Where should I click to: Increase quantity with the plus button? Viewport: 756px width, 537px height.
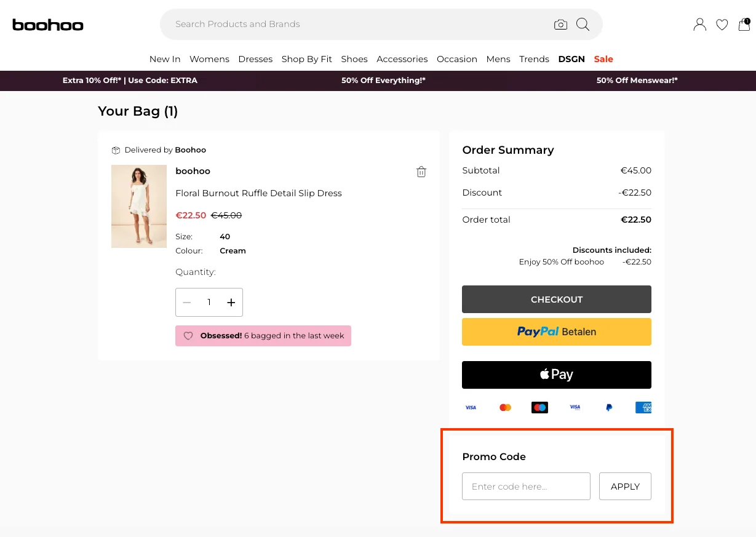click(231, 302)
